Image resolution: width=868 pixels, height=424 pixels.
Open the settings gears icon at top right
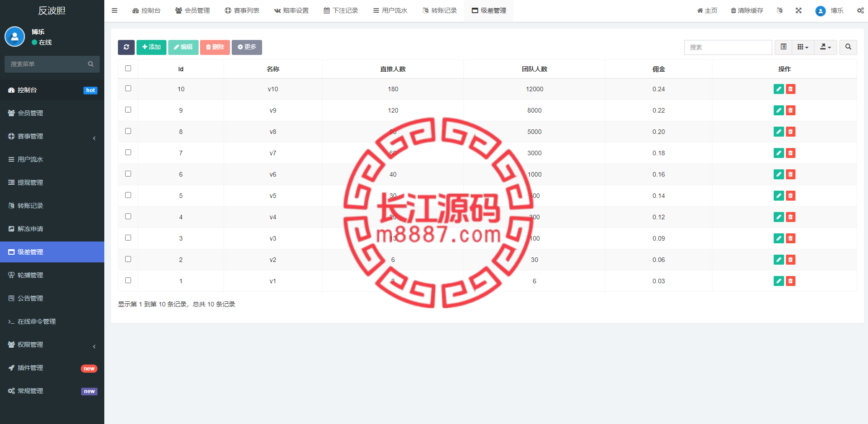[860, 10]
